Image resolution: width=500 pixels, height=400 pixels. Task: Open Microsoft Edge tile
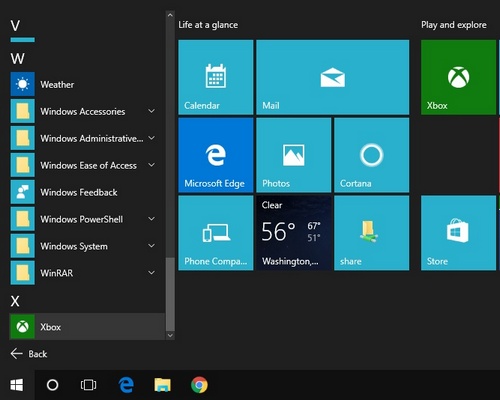[x=216, y=155]
